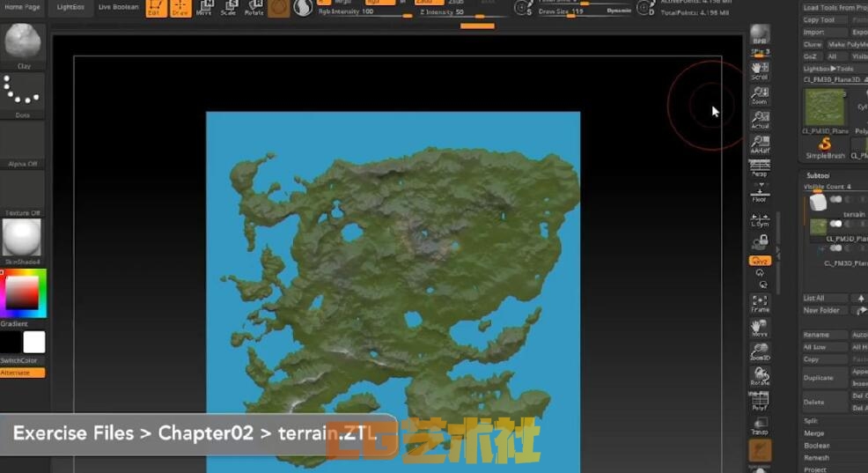Click Load Tools From Project
The image size is (868, 473).
point(835,8)
